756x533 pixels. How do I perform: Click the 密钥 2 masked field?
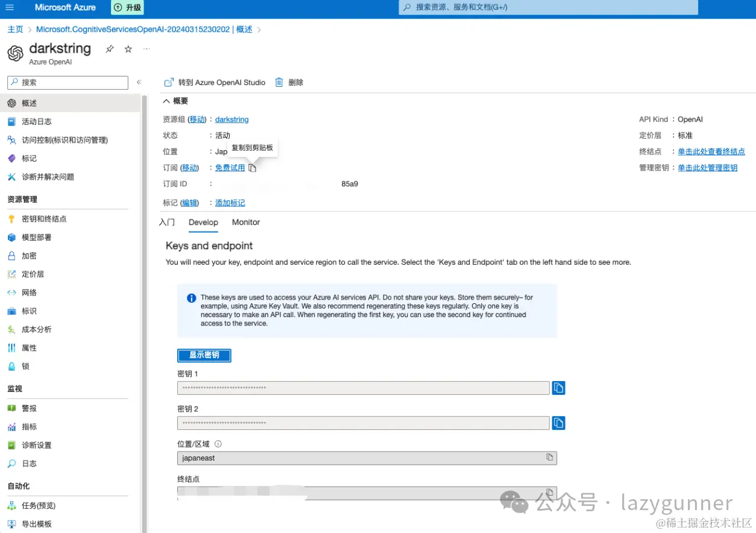pyautogui.click(x=364, y=423)
